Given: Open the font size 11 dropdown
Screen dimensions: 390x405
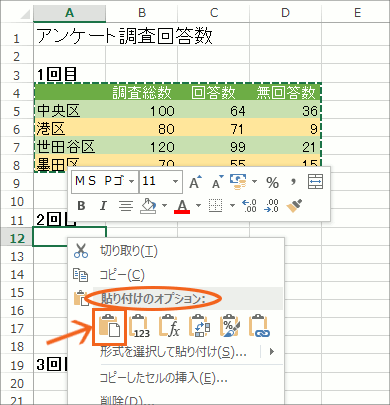Looking at the screenshot, I should pos(175,182).
